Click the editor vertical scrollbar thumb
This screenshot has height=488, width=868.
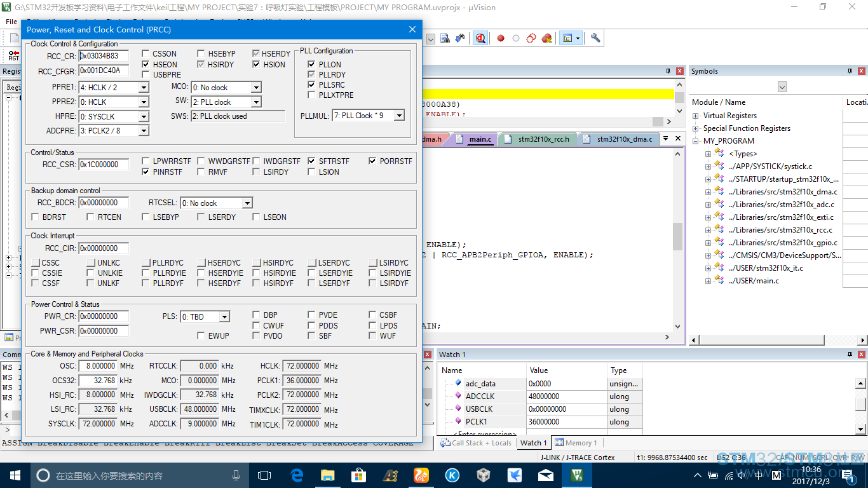click(678, 236)
